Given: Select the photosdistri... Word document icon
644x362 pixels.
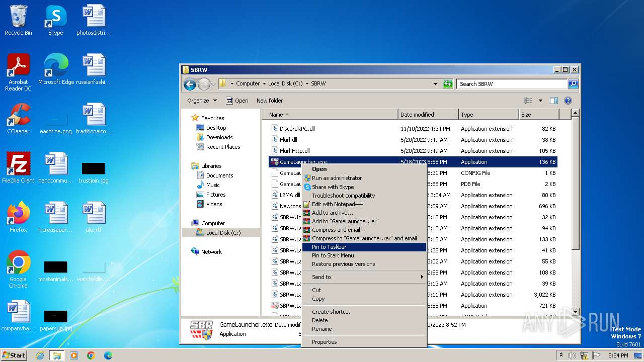Looking at the screenshot, I should click(94, 20).
